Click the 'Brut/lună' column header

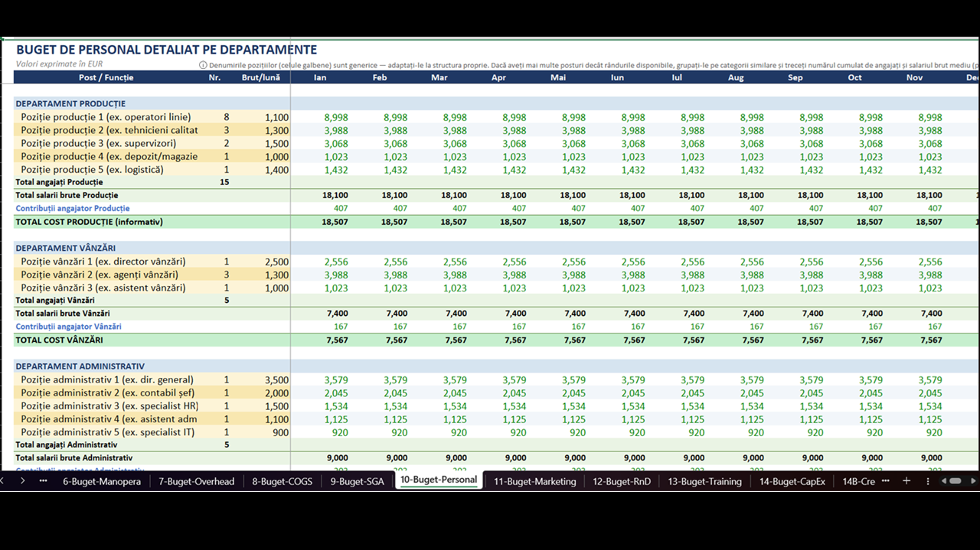pyautogui.click(x=260, y=77)
